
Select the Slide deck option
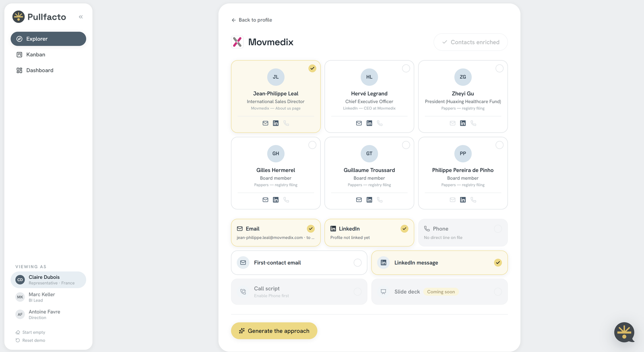tap(440, 292)
